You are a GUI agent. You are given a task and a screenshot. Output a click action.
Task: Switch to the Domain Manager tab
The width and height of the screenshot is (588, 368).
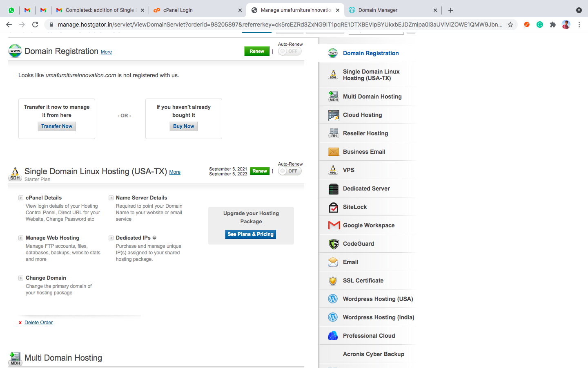click(x=392, y=10)
